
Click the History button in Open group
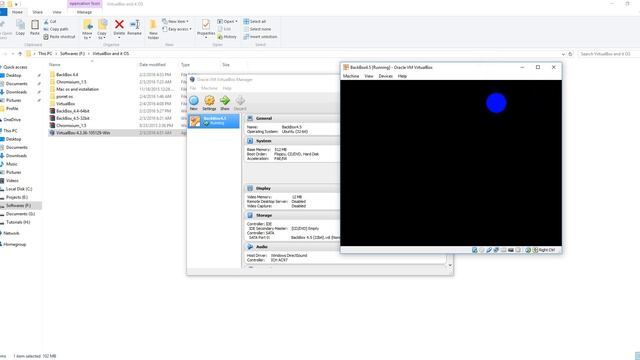tap(227, 37)
